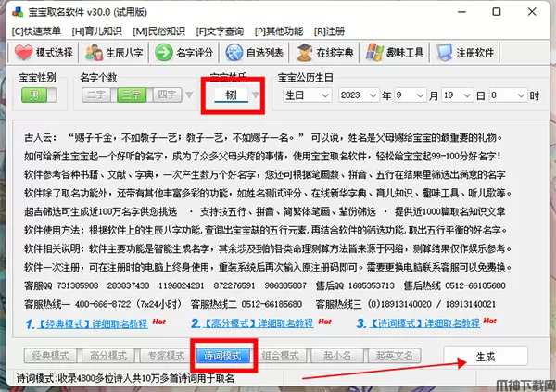The width and height of the screenshot is (556, 392).
Task: Toggle the 男 gender switch
Action: point(39,95)
